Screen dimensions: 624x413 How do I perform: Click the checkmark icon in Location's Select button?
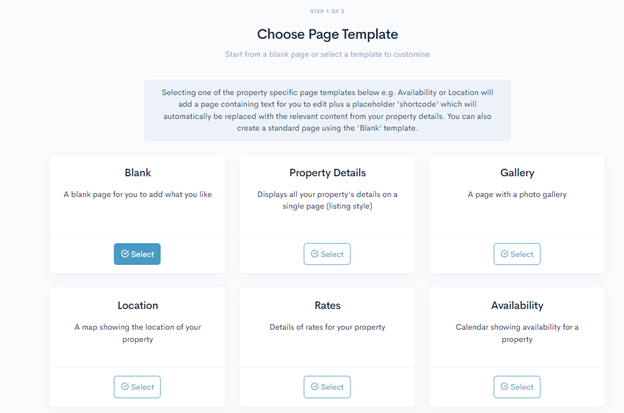(x=125, y=387)
